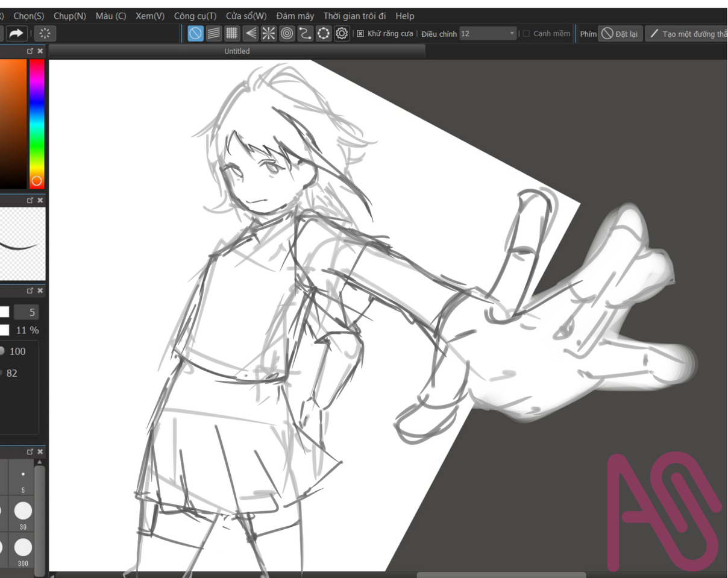Click the redo arrow icon

(x=16, y=34)
